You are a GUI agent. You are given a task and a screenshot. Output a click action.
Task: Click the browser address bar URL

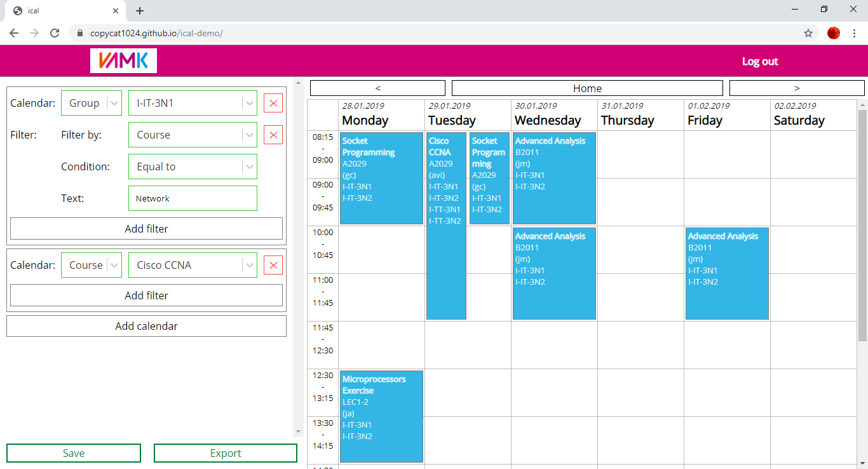coord(156,33)
